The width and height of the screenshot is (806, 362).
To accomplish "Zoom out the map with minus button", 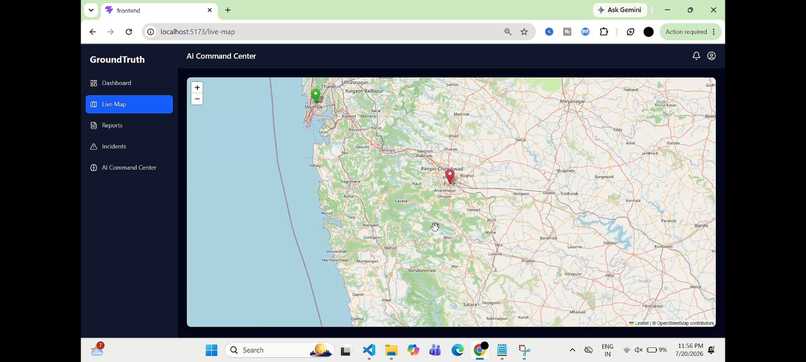I will tap(197, 99).
